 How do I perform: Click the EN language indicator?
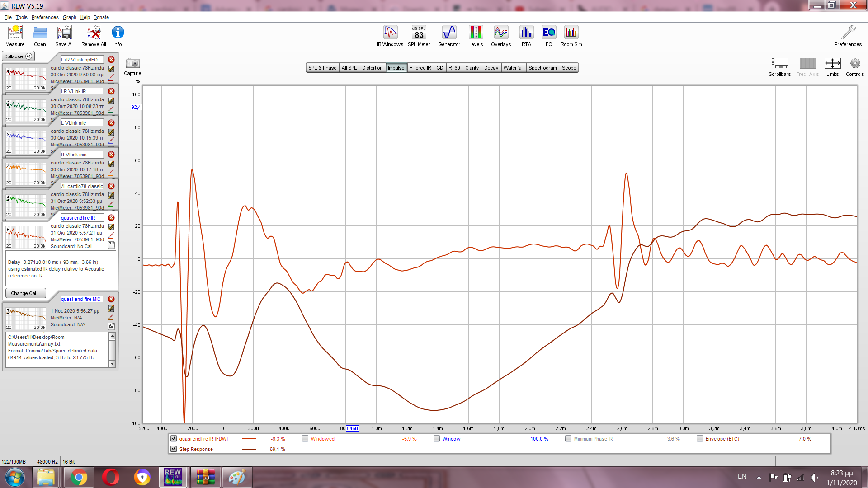pos(742,477)
